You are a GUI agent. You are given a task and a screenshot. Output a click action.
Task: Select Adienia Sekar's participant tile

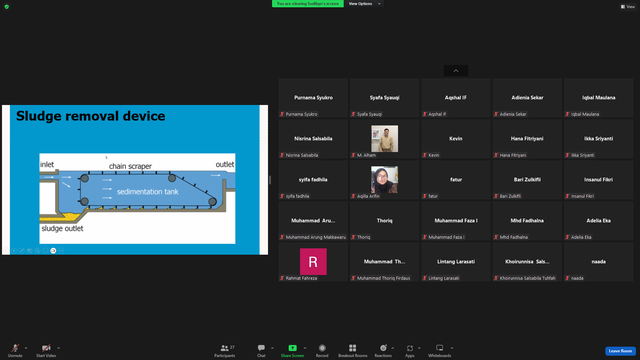[527, 98]
